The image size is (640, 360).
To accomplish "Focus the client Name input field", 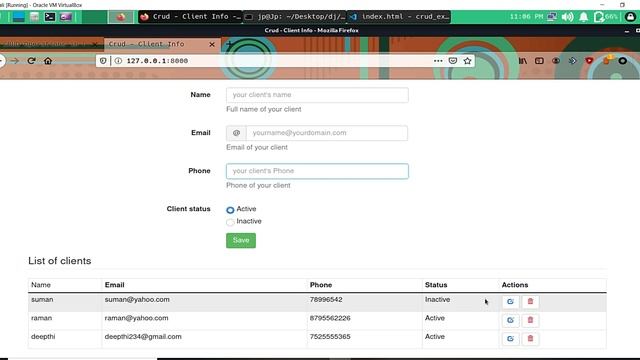I will click(x=317, y=95).
